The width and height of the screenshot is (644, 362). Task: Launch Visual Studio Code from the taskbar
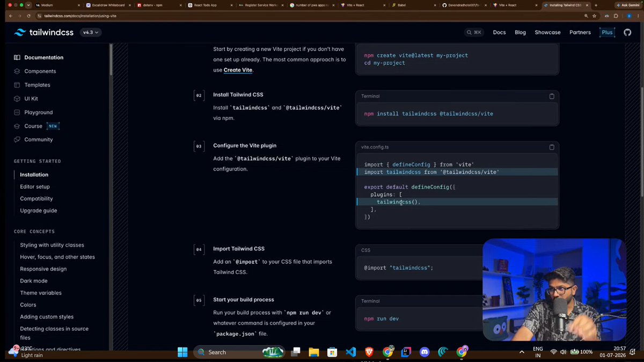(351, 352)
